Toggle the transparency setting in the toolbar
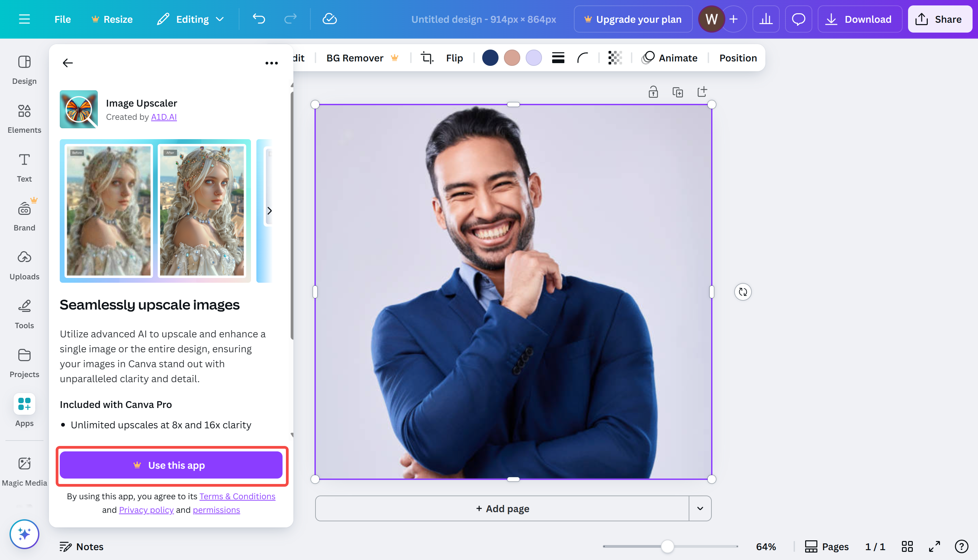 point(614,58)
